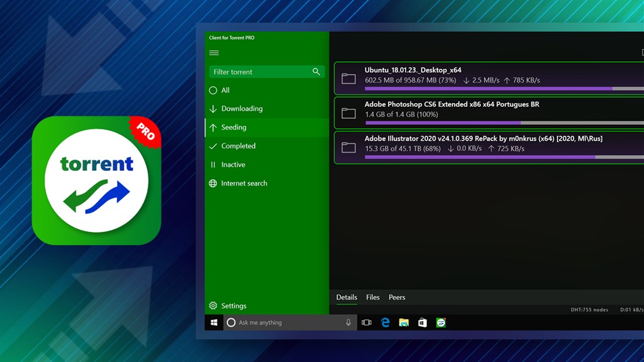The height and width of the screenshot is (362, 644).
Task: Click '1.4 GB of 1.4 GB (100%)' text
Action: pyautogui.click(x=402, y=114)
